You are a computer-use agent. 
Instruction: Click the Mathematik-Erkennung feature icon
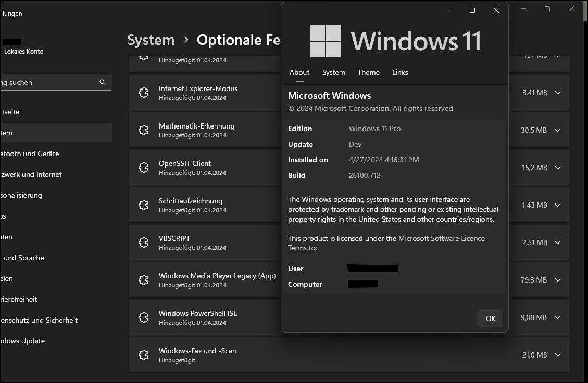(143, 130)
